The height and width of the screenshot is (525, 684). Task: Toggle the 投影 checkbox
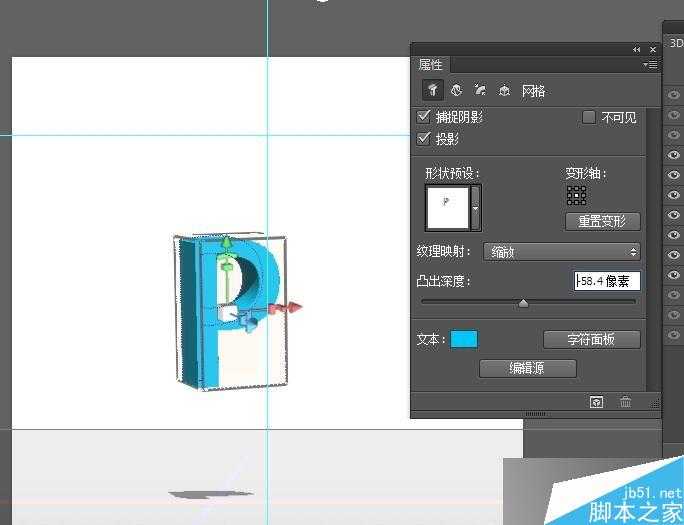click(424, 139)
